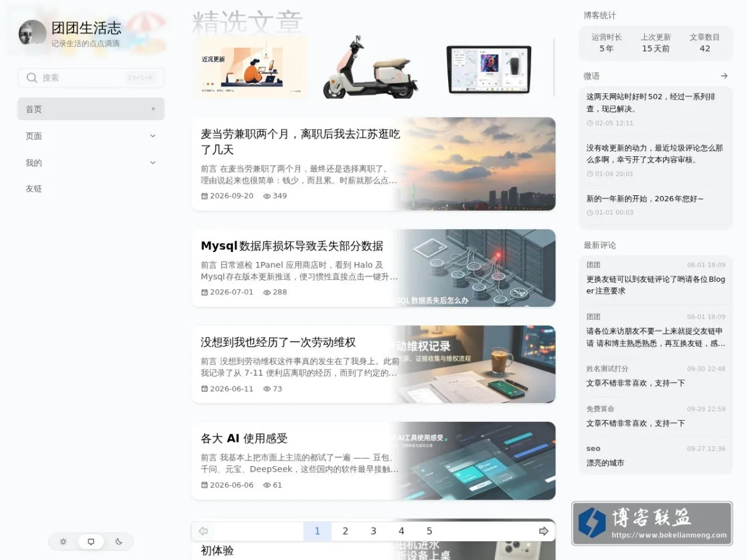Go to previous page arrow
This screenshot has height=560, width=747.
pyautogui.click(x=203, y=531)
